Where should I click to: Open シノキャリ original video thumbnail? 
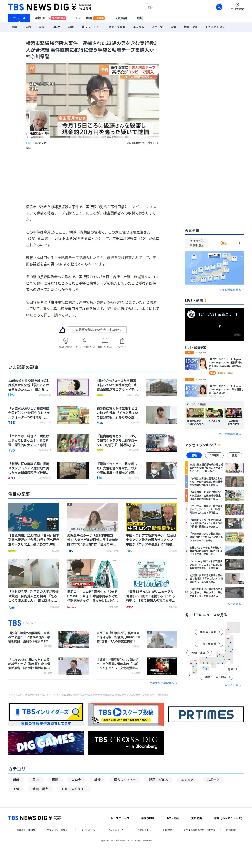click(x=214, y=413)
